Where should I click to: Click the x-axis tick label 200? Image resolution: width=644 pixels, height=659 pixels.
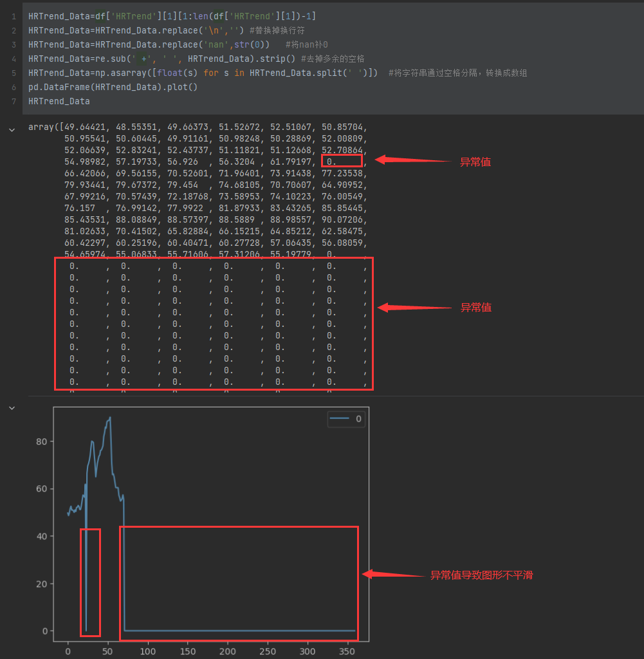click(228, 651)
